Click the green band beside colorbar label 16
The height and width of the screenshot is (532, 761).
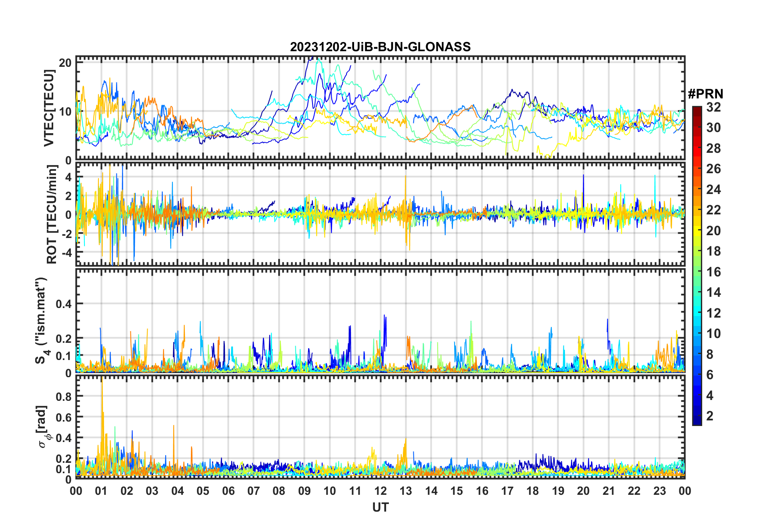tap(697, 272)
